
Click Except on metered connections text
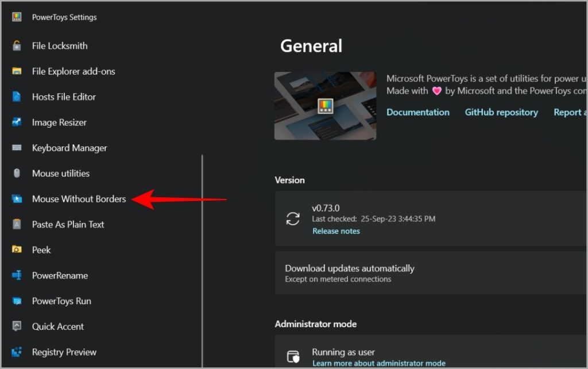coord(338,279)
